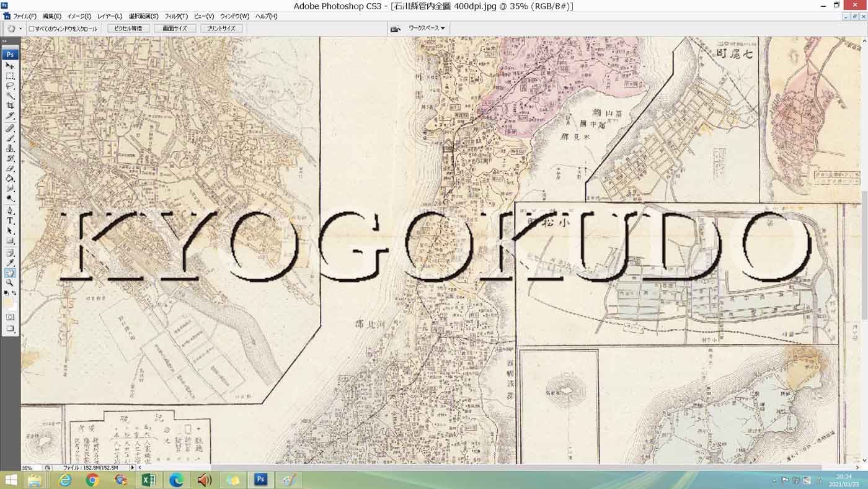868x489 pixels.
Task: Open the Paint taskbar icon
Action: coord(288,480)
